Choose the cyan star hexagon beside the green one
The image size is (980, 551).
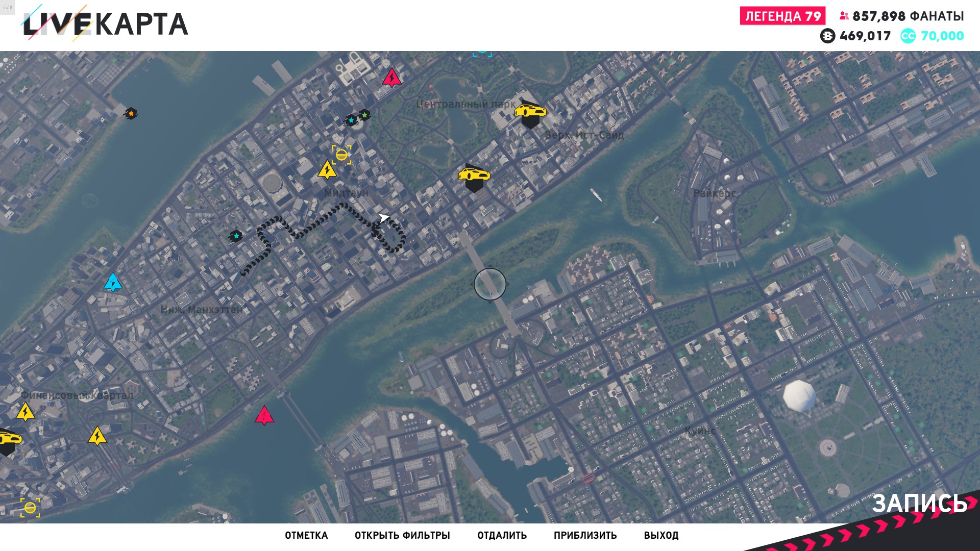point(351,120)
